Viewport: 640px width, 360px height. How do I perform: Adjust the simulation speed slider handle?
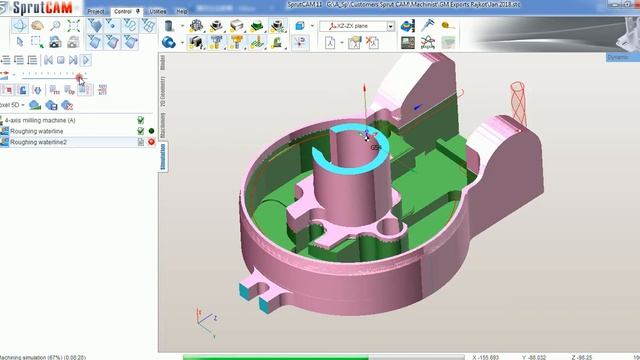(79, 77)
